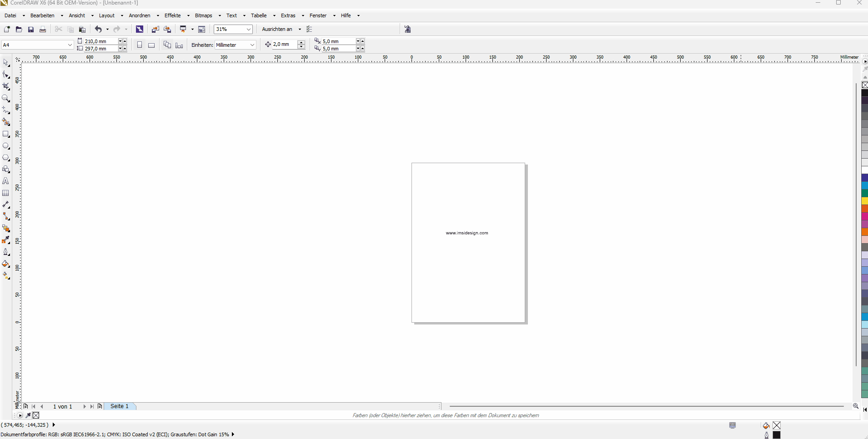Switch page to landscape orientation
The image size is (868, 439).
click(x=151, y=45)
